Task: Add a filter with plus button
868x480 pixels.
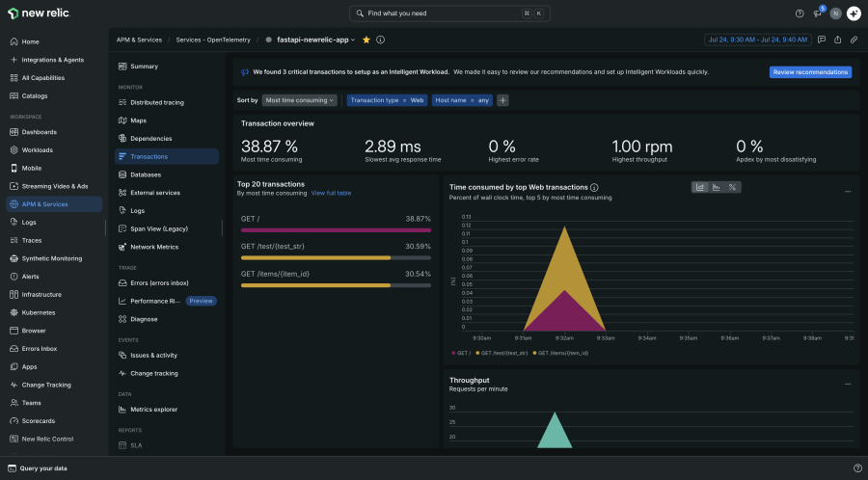Action: click(502, 100)
